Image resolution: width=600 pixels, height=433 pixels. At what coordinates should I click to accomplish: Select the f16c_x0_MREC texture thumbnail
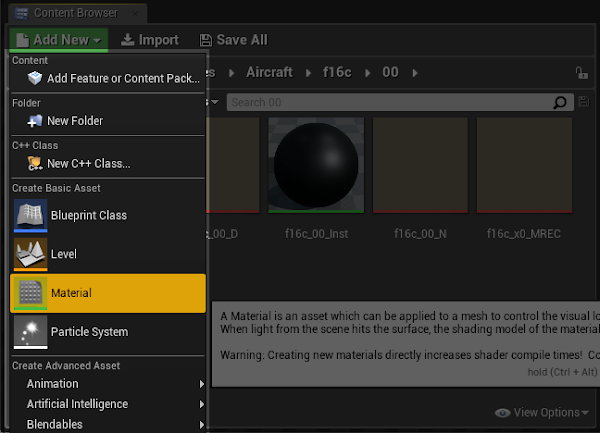[524, 165]
